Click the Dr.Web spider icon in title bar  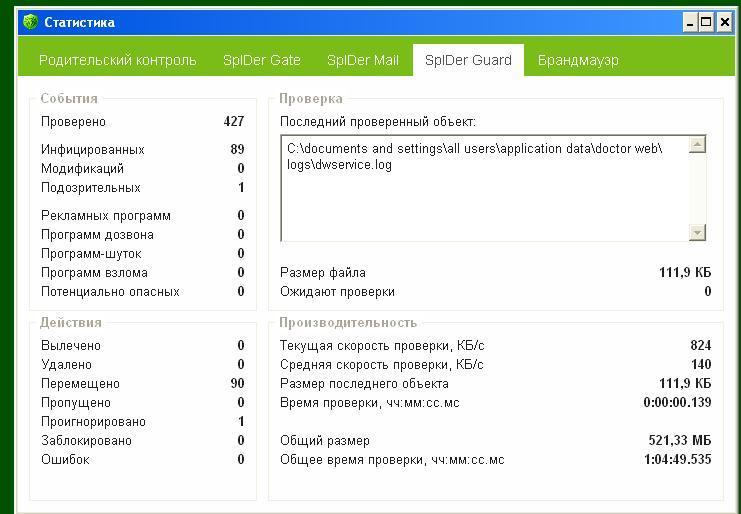[30, 22]
